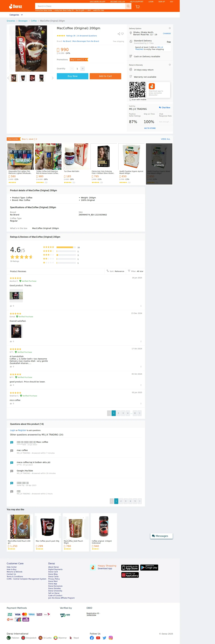The image size is (215, 644).
Task: Open Help Center footer link
Action: tap(12, 567)
